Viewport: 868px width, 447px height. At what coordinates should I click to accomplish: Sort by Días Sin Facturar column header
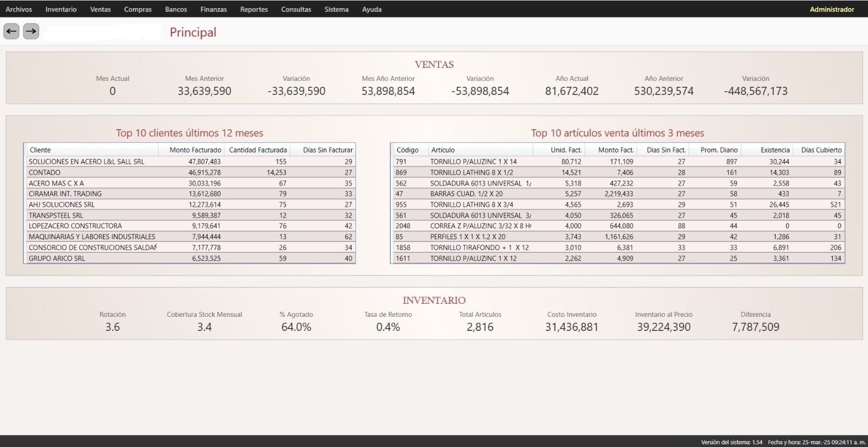coord(328,150)
